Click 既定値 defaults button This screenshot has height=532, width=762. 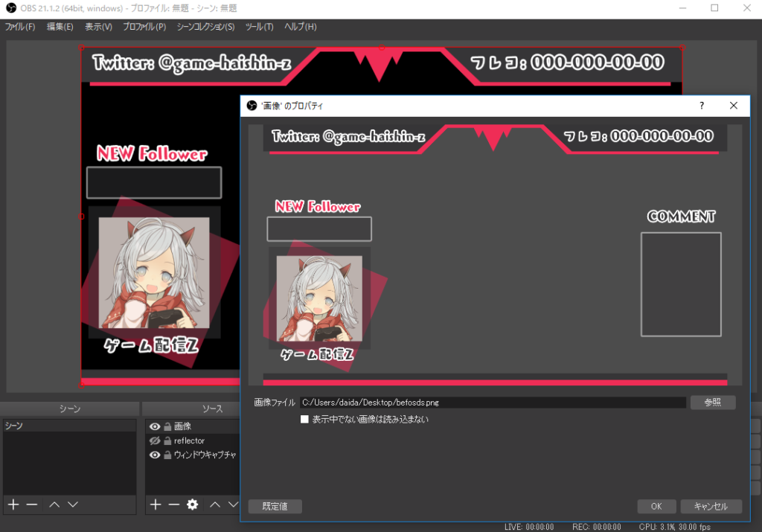[275, 506]
